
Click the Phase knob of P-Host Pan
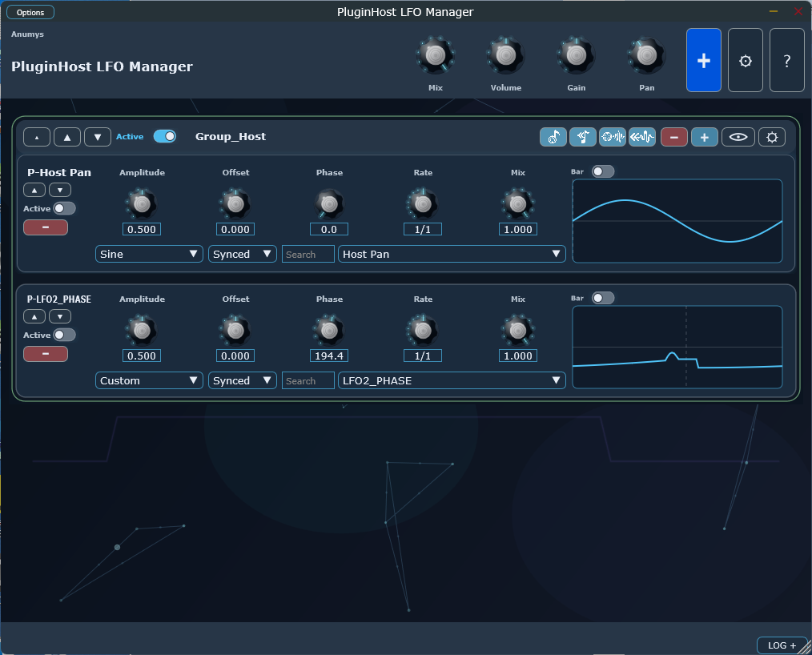tap(329, 204)
